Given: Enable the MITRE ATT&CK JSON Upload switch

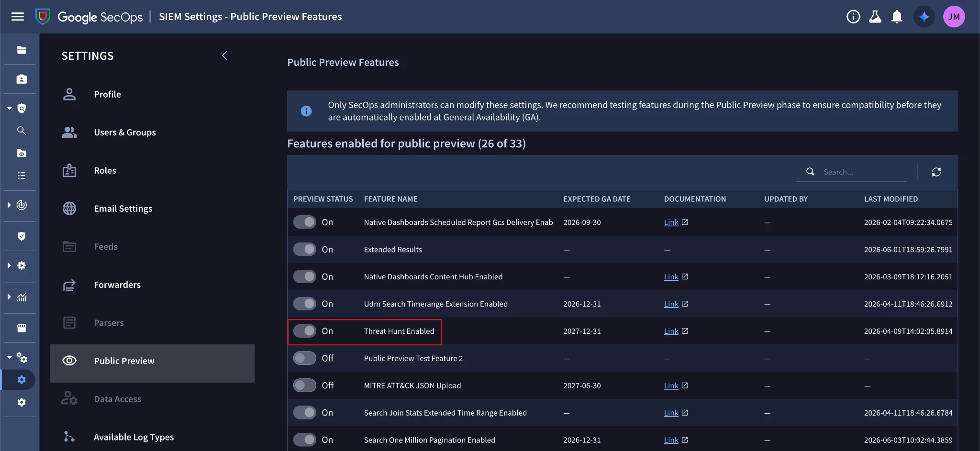Looking at the screenshot, I should coord(305,385).
